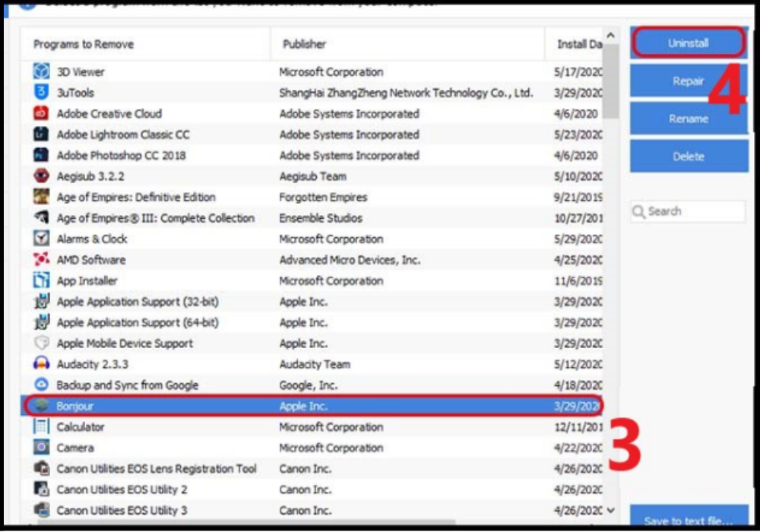Click the scrollbar up arrow
The image size is (760, 532).
pyautogui.click(x=611, y=36)
